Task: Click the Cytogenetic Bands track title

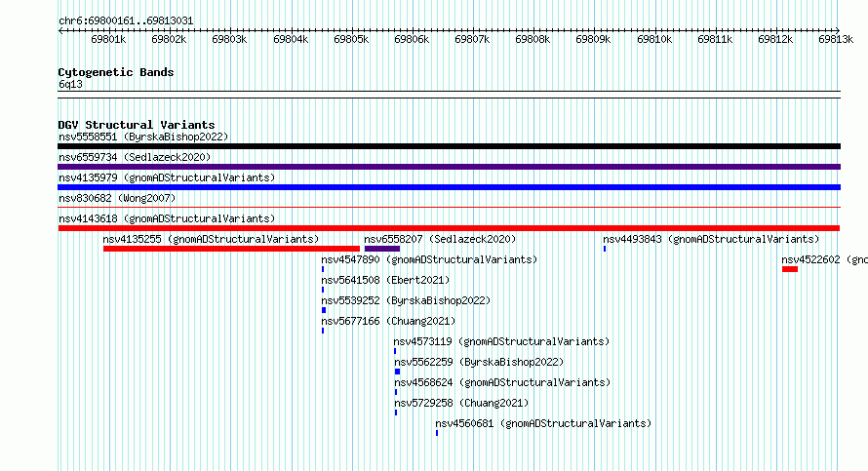Action: 116,72
